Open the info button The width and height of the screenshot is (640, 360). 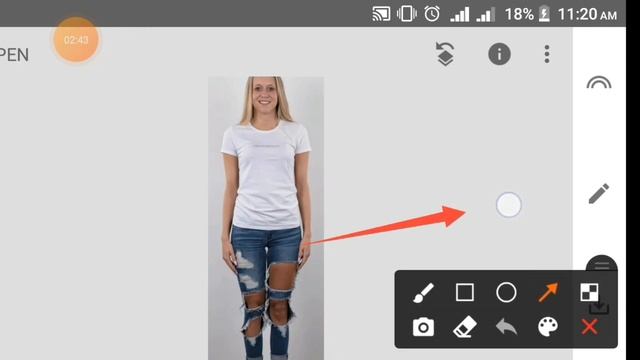(x=499, y=54)
